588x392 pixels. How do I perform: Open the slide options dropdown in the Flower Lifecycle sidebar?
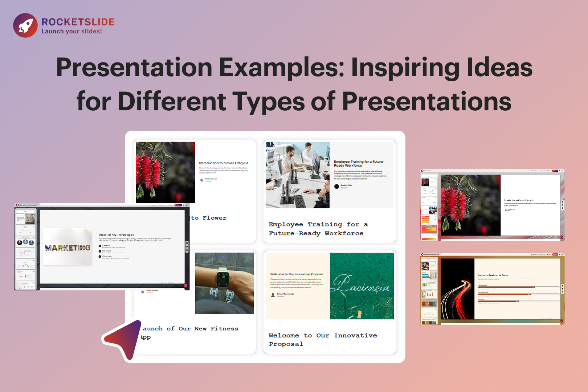click(x=436, y=176)
